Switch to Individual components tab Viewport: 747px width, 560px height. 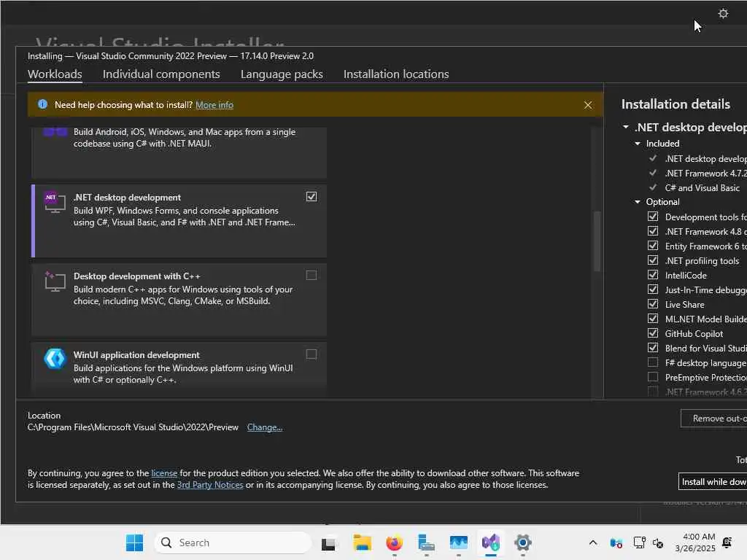click(161, 74)
